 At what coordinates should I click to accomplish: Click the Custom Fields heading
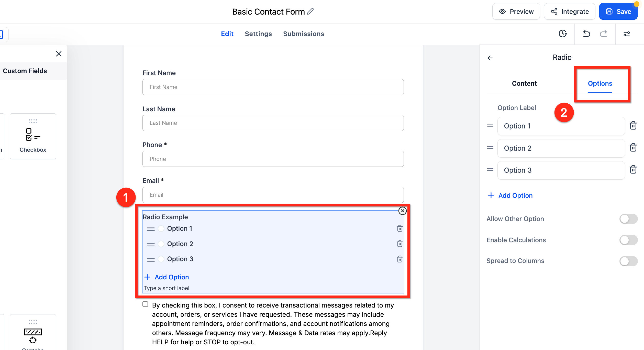point(25,71)
